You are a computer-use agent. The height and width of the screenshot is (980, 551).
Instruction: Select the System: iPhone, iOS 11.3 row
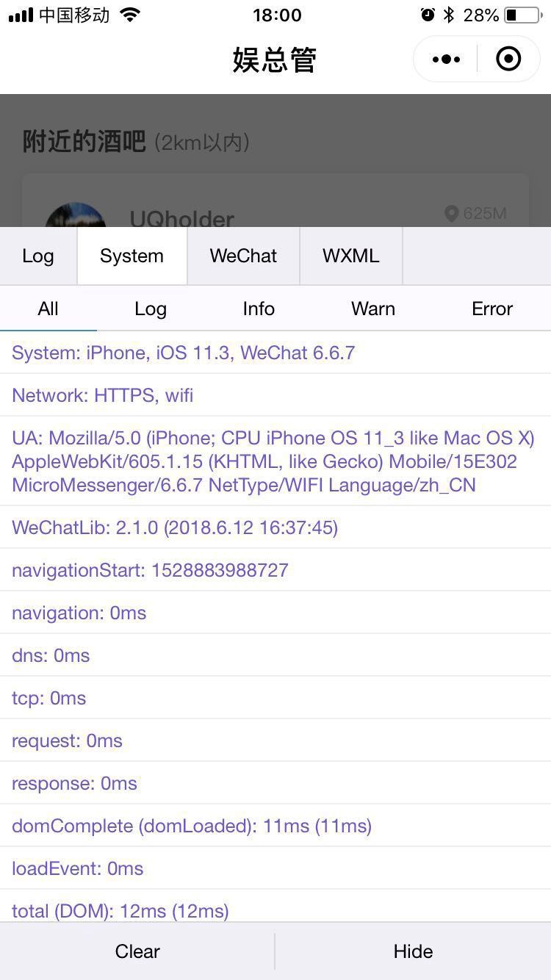click(x=275, y=353)
